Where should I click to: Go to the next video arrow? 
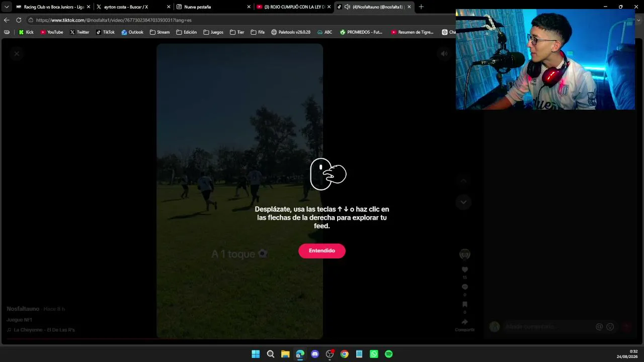pos(464,202)
